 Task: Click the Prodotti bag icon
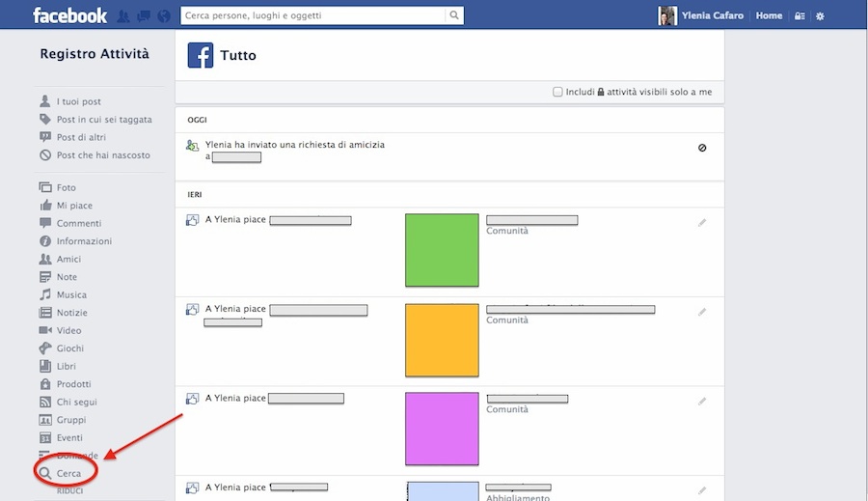point(45,383)
